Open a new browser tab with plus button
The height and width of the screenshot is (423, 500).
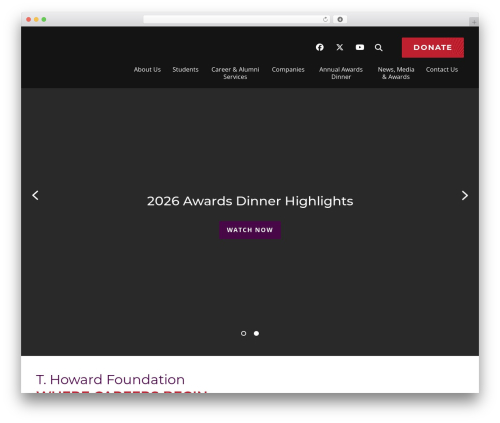474,22
